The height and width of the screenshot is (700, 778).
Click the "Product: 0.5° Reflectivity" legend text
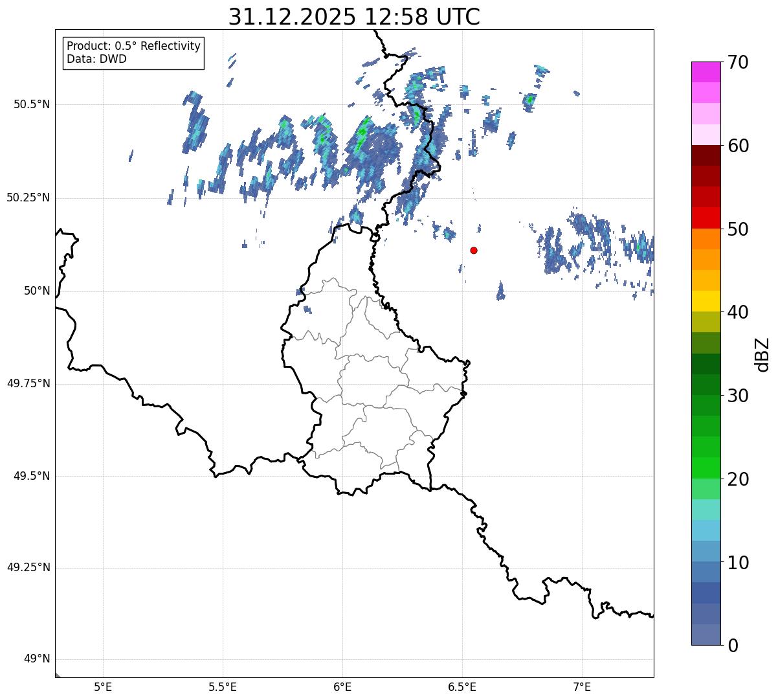pyautogui.click(x=133, y=47)
